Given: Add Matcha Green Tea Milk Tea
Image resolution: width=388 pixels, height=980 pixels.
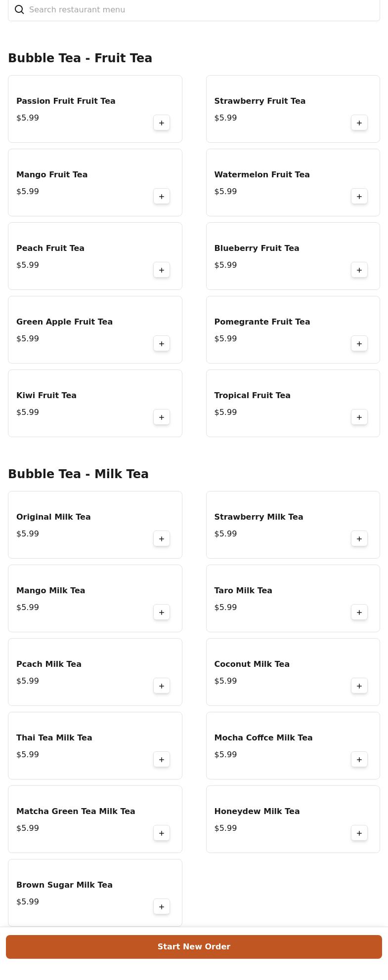Looking at the screenshot, I should click(x=162, y=833).
